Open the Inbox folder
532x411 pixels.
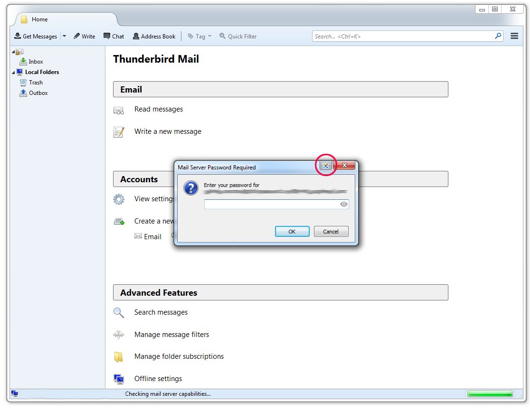36,62
